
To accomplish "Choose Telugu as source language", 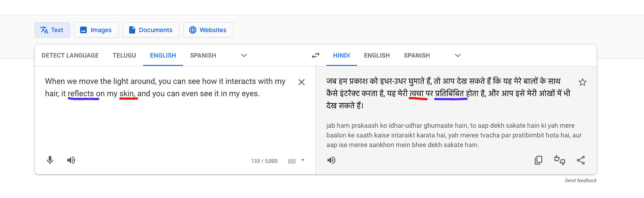I will [124, 56].
